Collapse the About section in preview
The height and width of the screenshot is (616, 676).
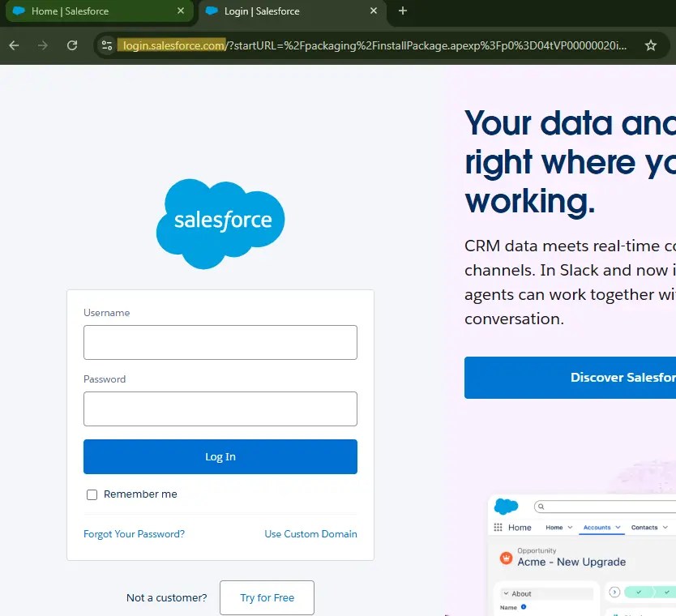point(507,593)
